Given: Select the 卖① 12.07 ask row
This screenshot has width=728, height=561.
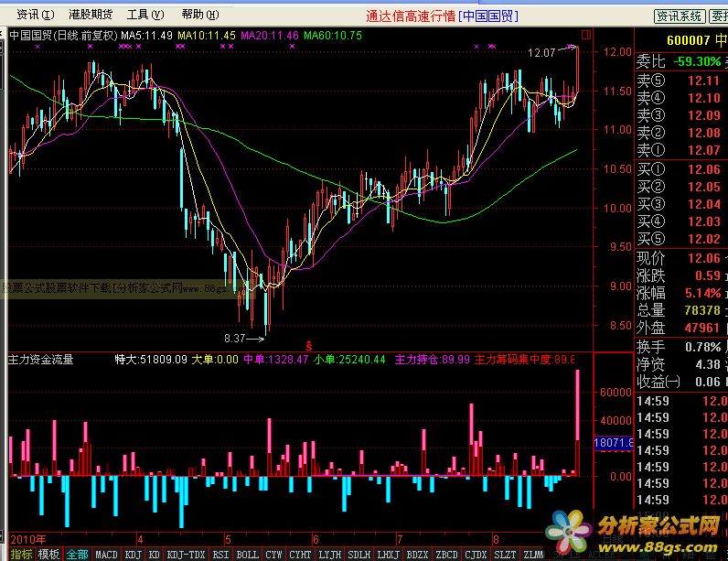Looking at the screenshot, I should 680,150.
